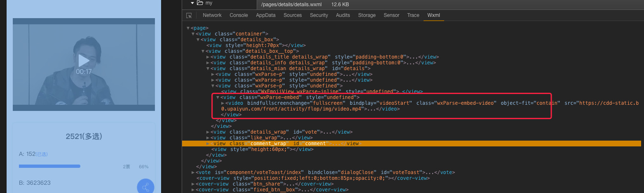The width and height of the screenshot is (644, 193).
Task: Open the AppData tab
Action: pos(265,15)
